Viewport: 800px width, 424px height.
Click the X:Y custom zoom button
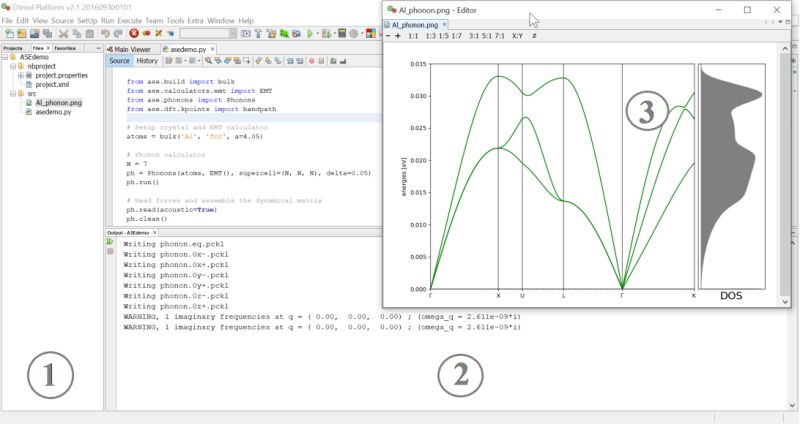(x=517, y=36)
